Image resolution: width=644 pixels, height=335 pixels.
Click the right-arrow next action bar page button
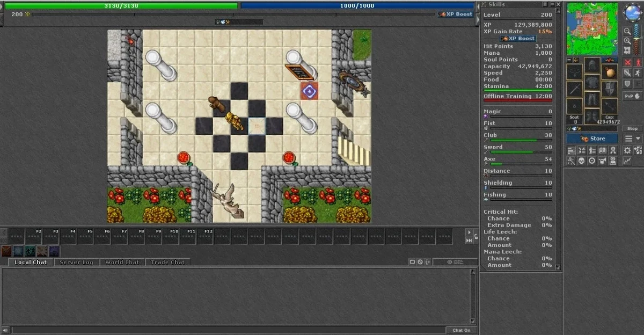[x=469, y=232]
